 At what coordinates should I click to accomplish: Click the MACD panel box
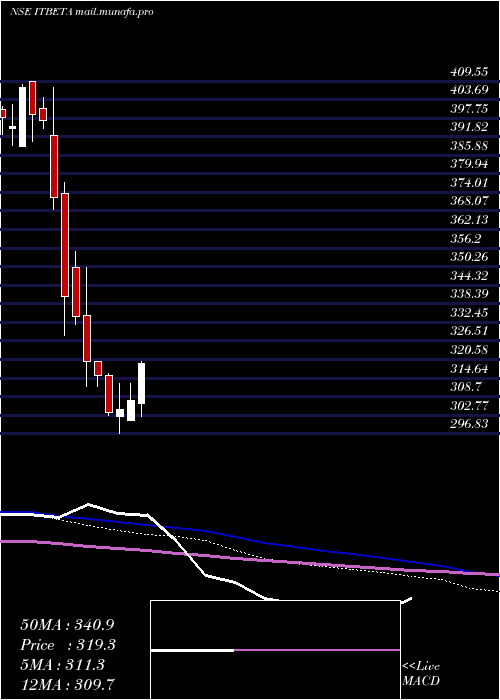(x=275, y=650)
